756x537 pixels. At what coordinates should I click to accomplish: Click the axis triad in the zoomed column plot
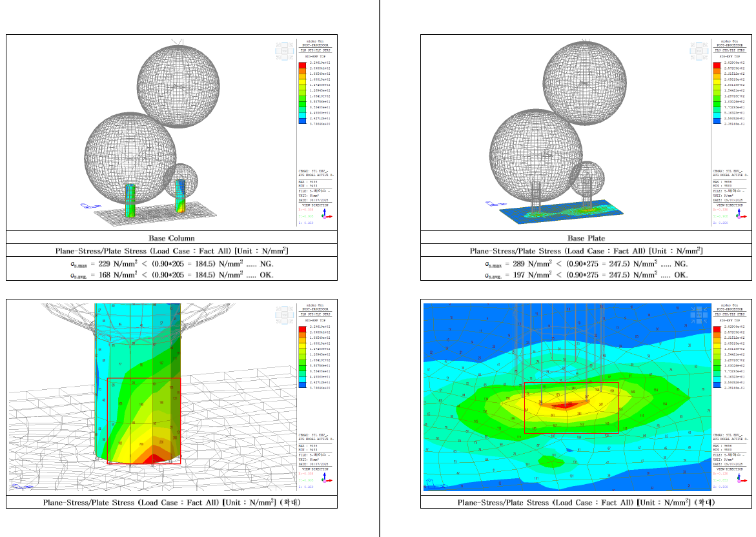point(327,477)
